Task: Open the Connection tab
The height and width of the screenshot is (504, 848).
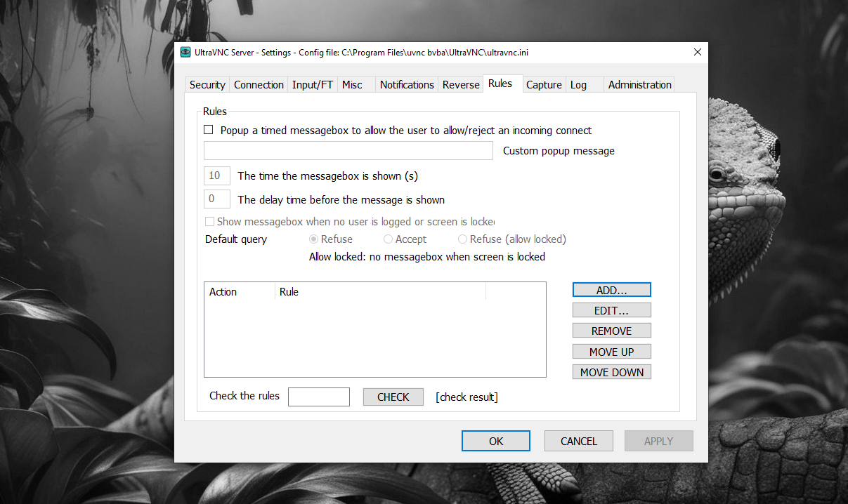Action: point(259,84)
